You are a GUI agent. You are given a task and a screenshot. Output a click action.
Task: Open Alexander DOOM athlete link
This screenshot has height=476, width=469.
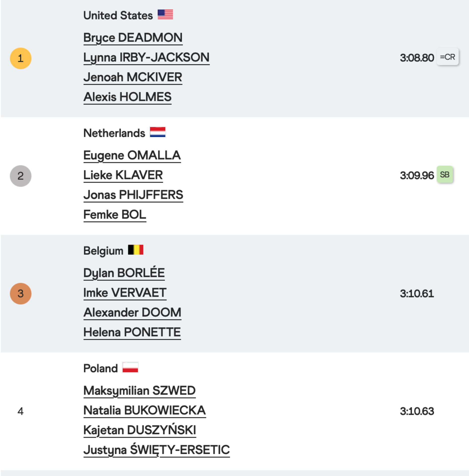132,313
